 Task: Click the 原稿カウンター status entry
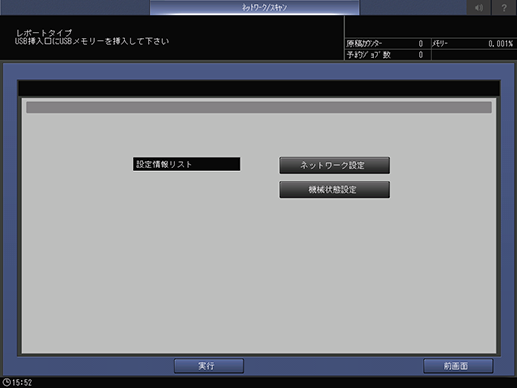(388, 44)
